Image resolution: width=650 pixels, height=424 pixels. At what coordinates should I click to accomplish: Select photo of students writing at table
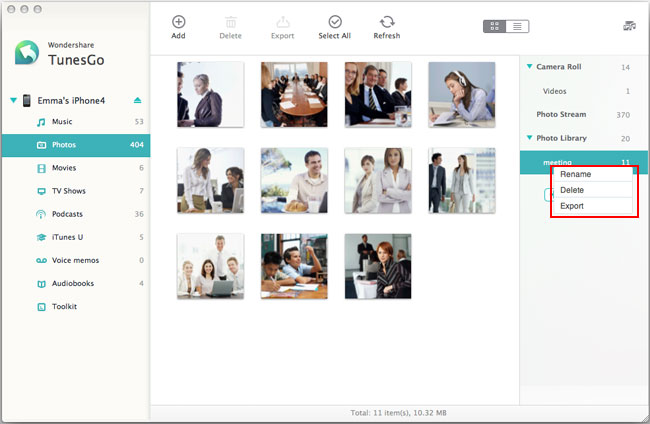coord(294,266)
